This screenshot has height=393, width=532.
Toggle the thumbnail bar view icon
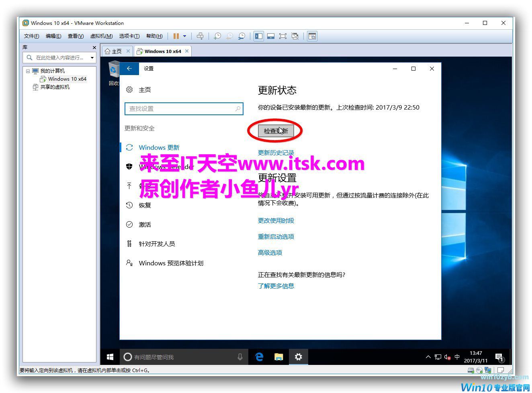(x=271, y=36)
